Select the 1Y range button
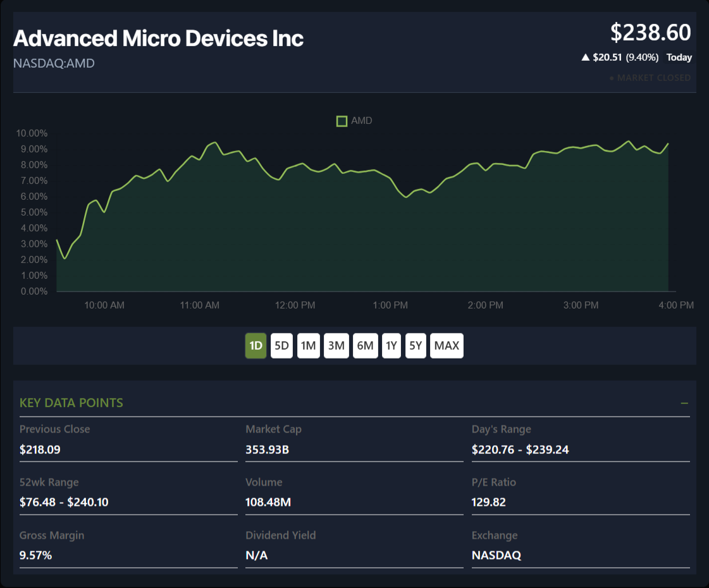Screen dimensions: 709x588 [x=391, y=346]
